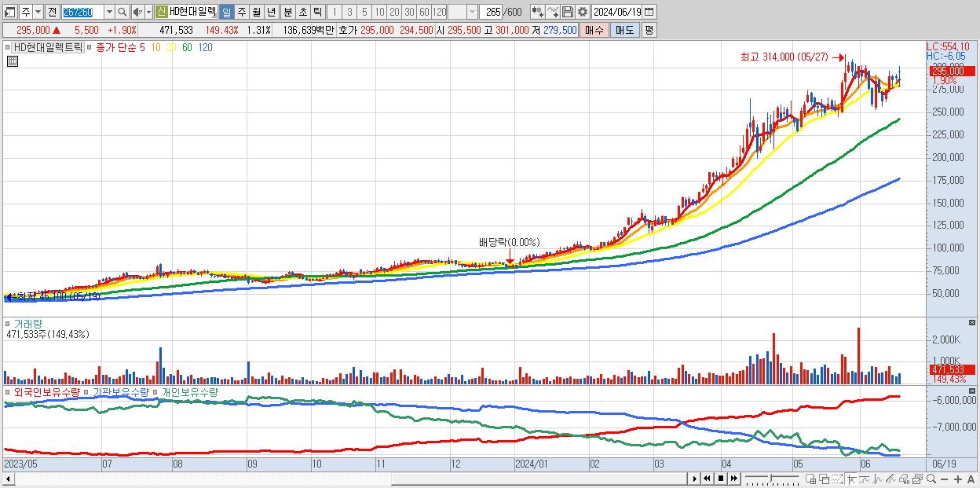Edit the date field 2024/06/19
Viewport: 980px width, 488px height.
coord(618,12)
